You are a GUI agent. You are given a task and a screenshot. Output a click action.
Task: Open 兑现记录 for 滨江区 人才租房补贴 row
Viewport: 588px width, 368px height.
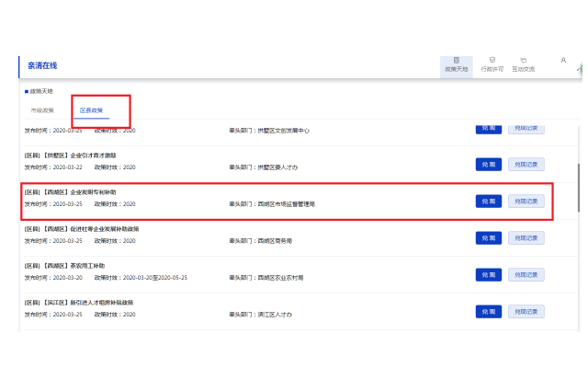(x=526, y=312)
